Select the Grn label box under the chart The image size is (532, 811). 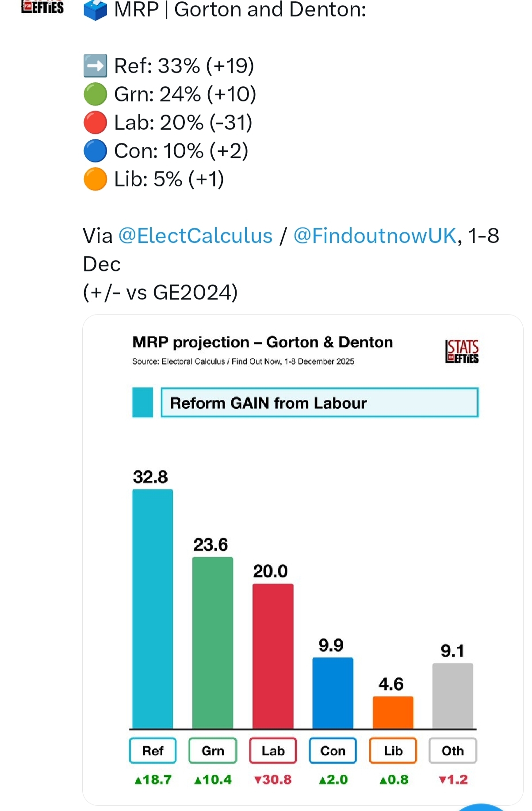click(x=213, y=750)
